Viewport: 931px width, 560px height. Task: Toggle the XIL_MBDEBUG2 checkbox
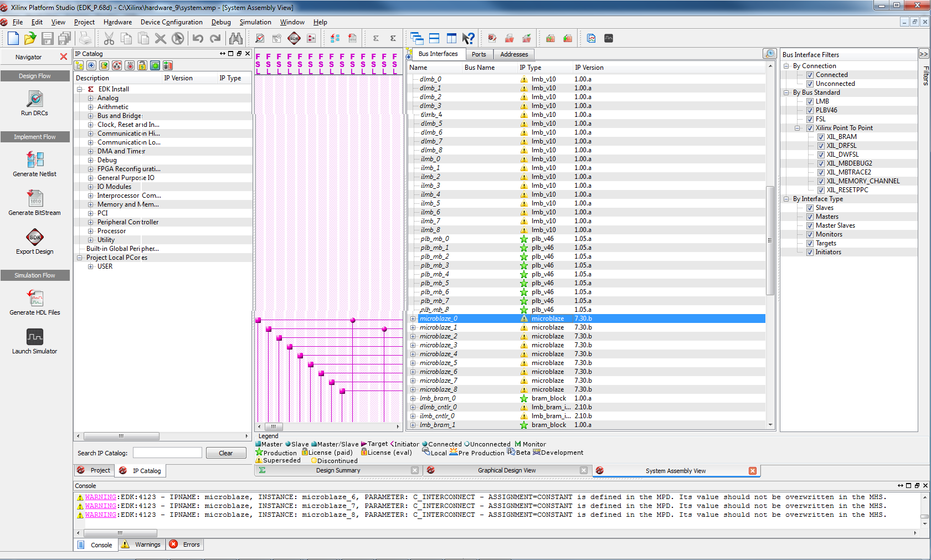point(821,163)
